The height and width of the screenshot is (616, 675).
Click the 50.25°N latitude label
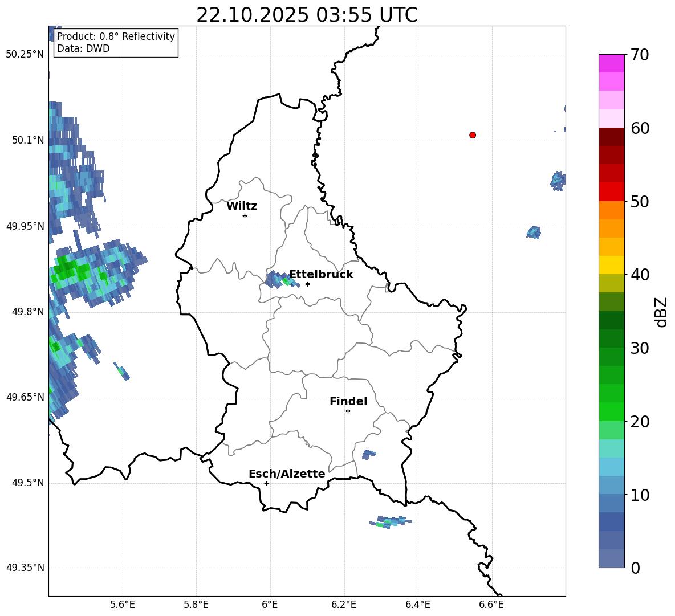[25, 55]
